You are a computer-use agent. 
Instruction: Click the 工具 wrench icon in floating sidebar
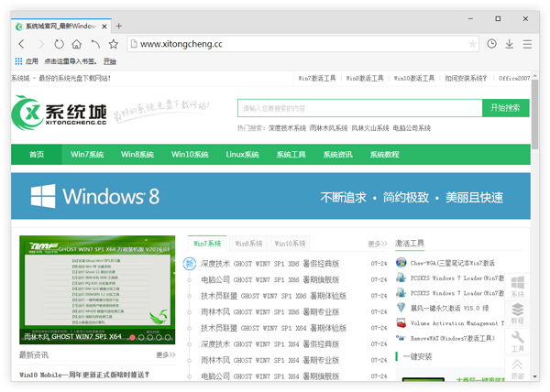click(517, 342)
